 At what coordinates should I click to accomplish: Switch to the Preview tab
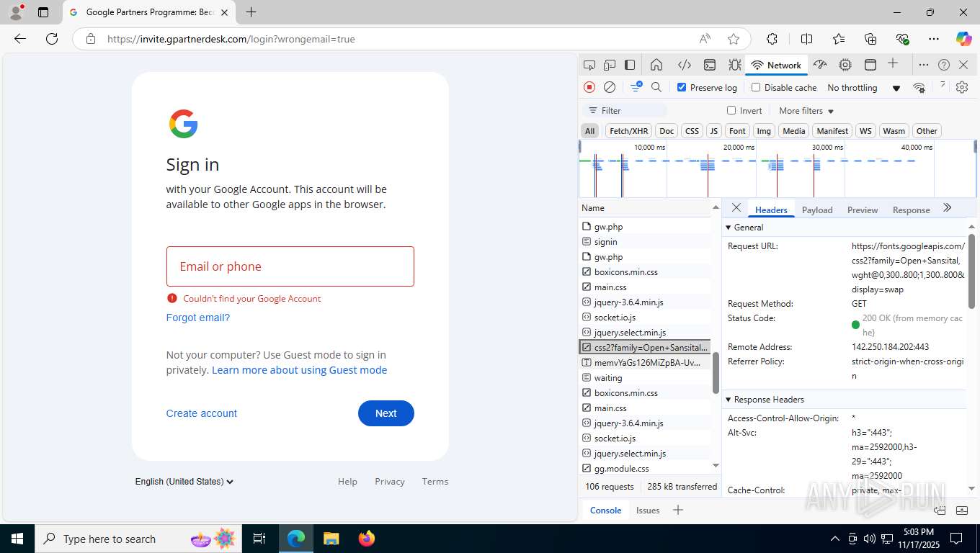pos(863,210)
